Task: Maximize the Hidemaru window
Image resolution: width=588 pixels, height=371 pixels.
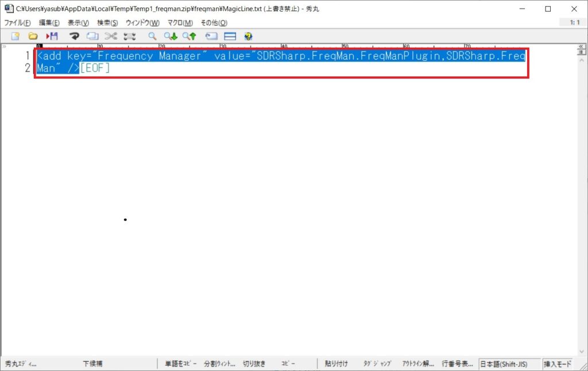Action: point(548,9)
